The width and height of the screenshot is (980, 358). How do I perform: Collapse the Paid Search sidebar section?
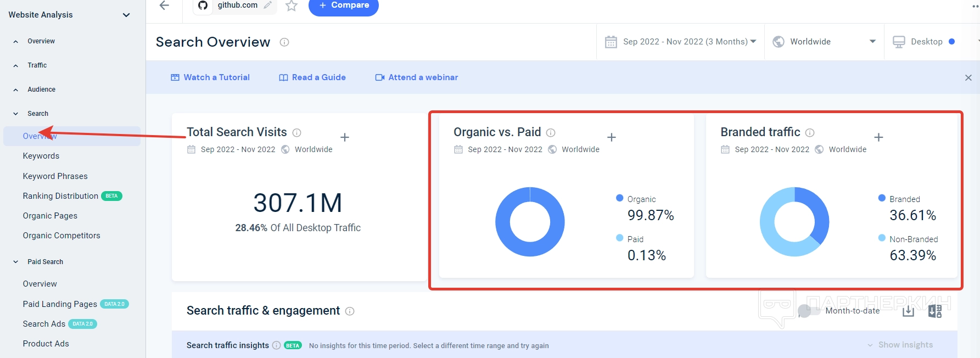[16, 262]
